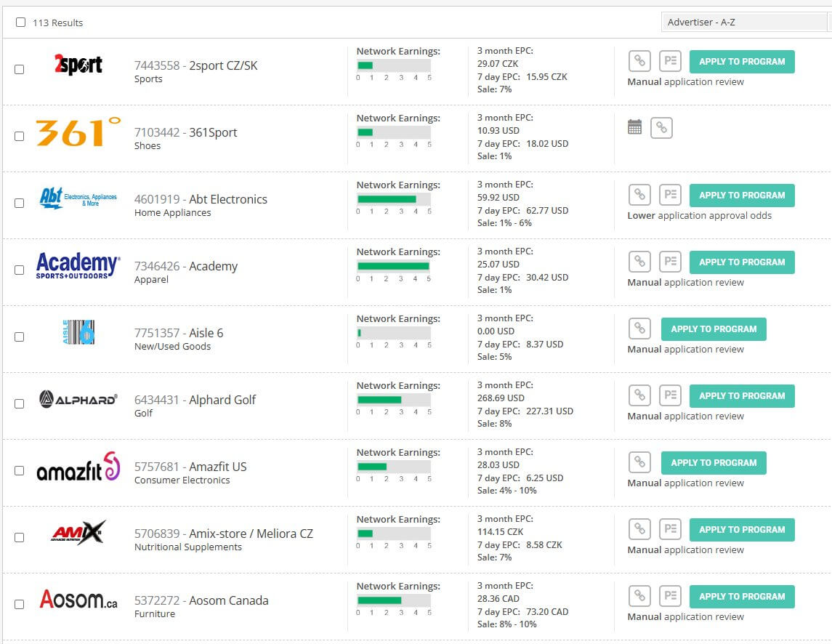This screenshot has height=644, width=832.
Task: Click the Abt Electronics logo
Action: (78, 198)
